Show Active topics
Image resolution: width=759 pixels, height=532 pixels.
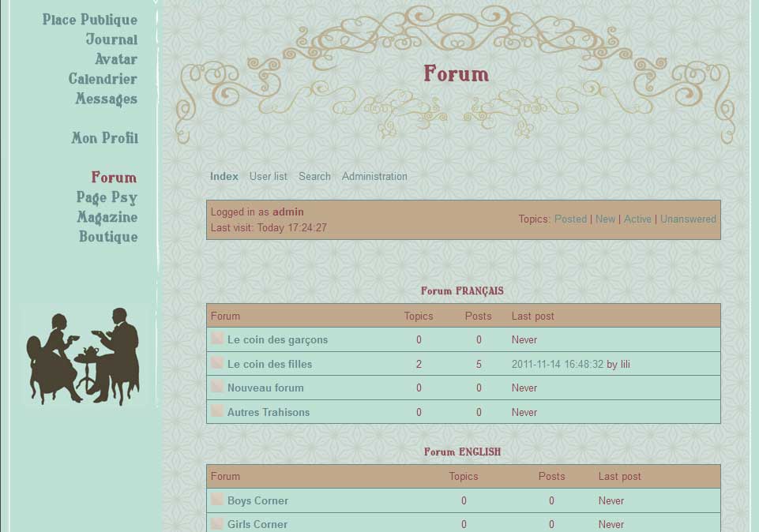pos(637,219)
